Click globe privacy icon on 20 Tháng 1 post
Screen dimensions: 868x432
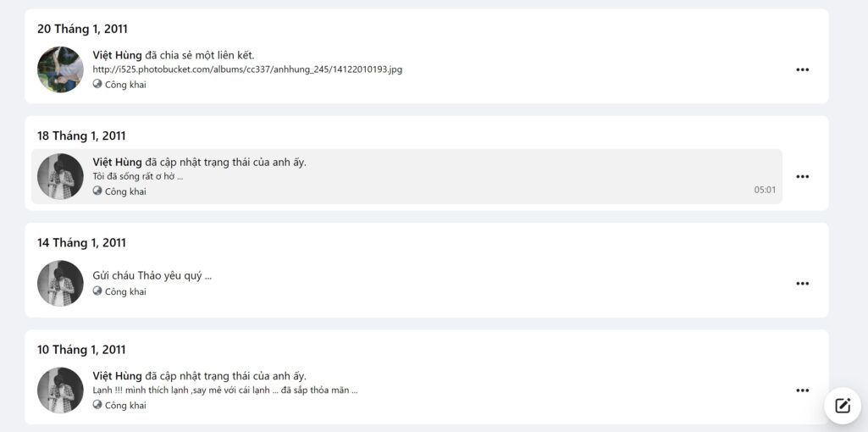click(x=97, y=84)
